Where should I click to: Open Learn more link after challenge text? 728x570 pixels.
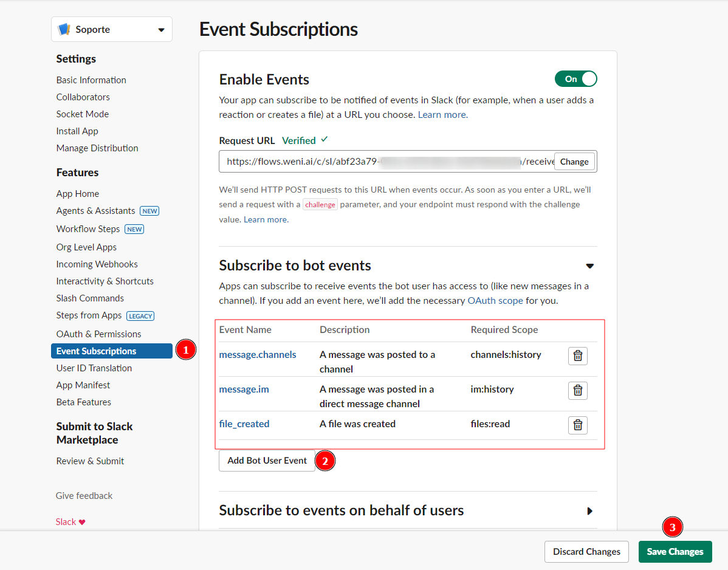pos(266,219)
